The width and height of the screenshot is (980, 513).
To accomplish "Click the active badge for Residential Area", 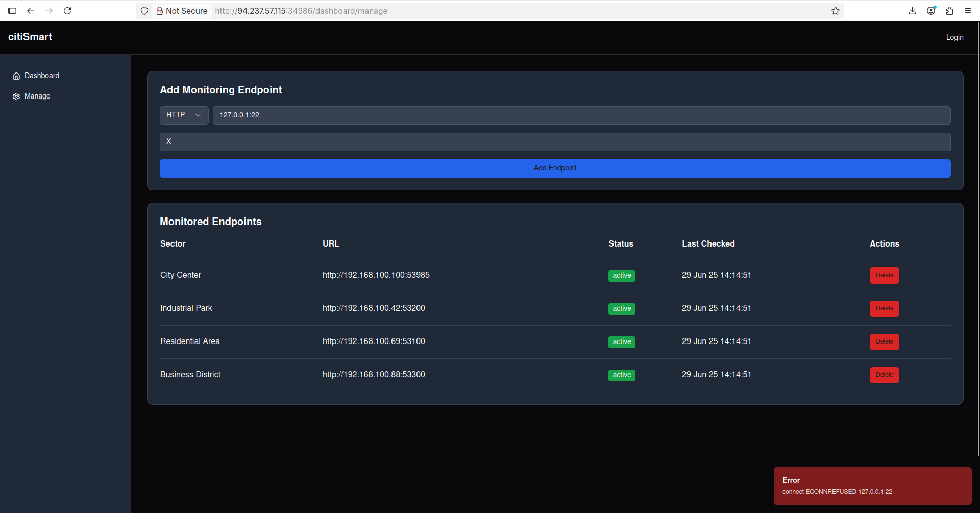I will pos(622,342).
